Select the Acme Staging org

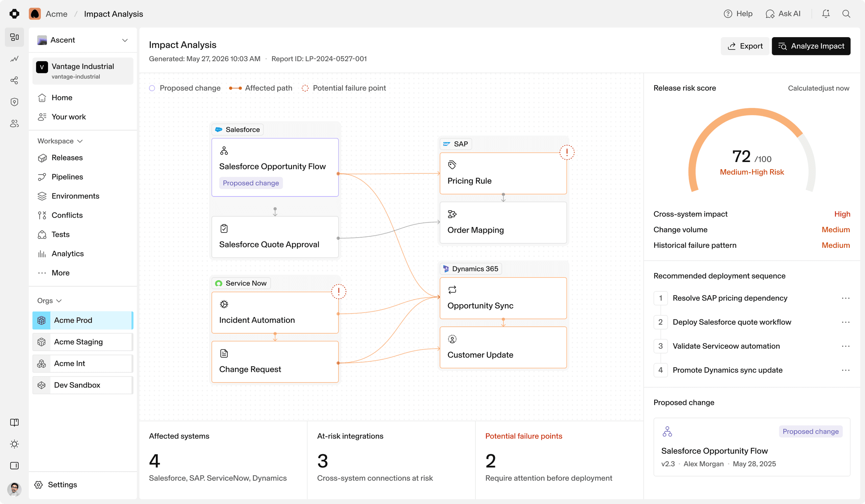click(x=83, y=342)
